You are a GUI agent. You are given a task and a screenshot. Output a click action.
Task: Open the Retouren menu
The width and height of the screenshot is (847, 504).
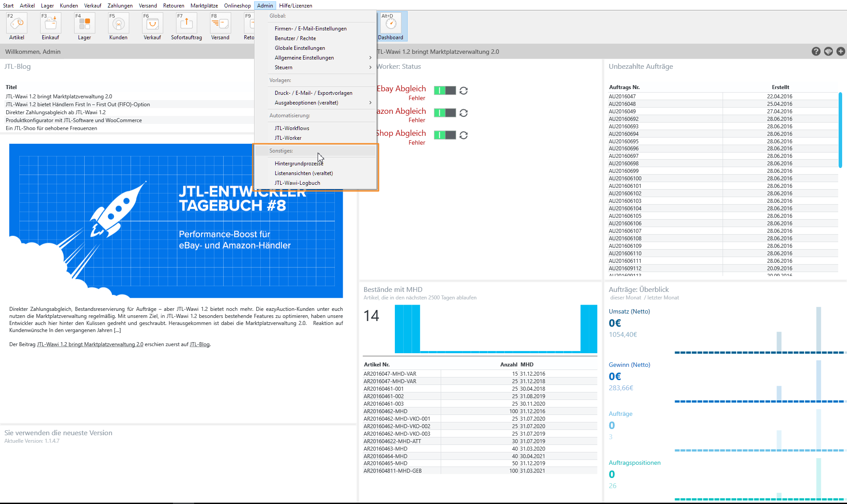click(174, 6)
